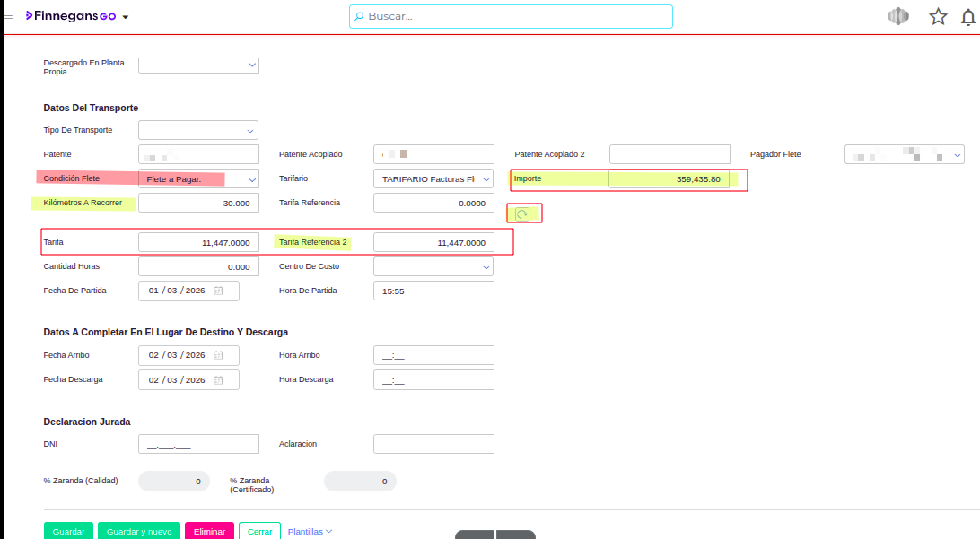Screen dimensions: 980x539
Task: Click the favorites star icon
Action: click(938, 16)
